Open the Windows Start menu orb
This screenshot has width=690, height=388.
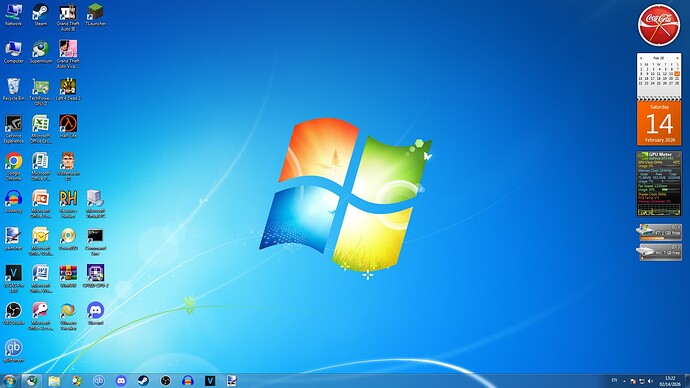(x=9, y=381)
